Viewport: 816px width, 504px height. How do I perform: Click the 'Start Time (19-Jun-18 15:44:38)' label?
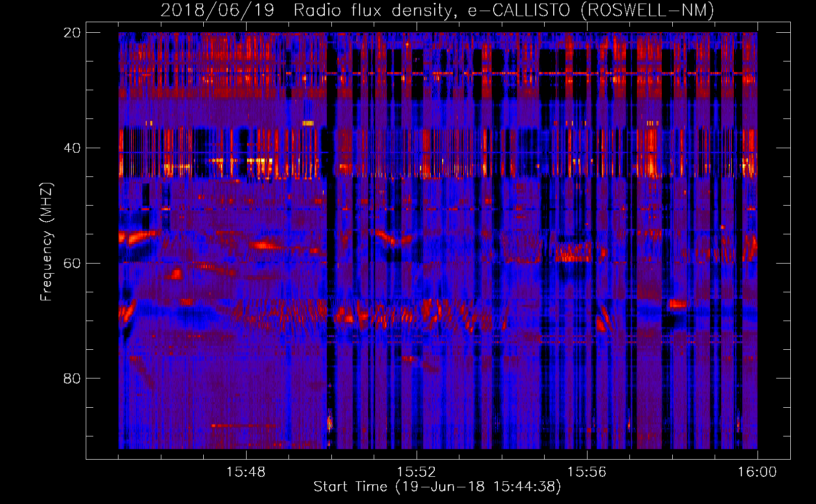click(437, 487)
